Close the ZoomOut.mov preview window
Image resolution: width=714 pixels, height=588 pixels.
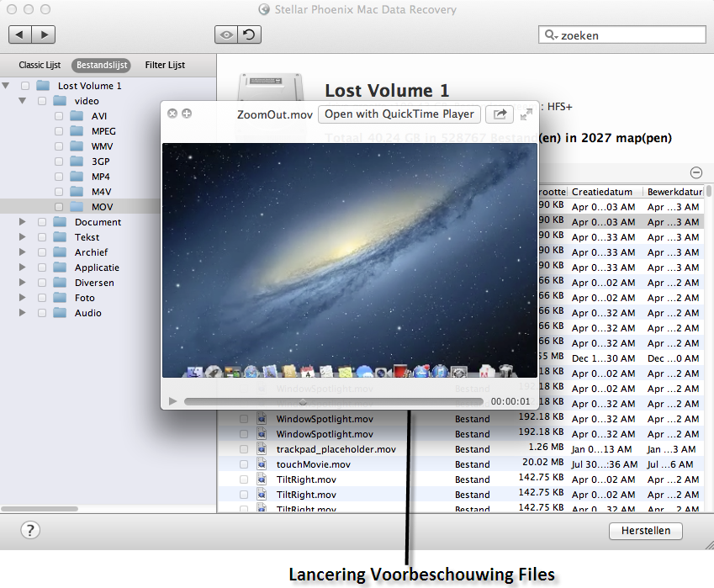tap(172, 114)
